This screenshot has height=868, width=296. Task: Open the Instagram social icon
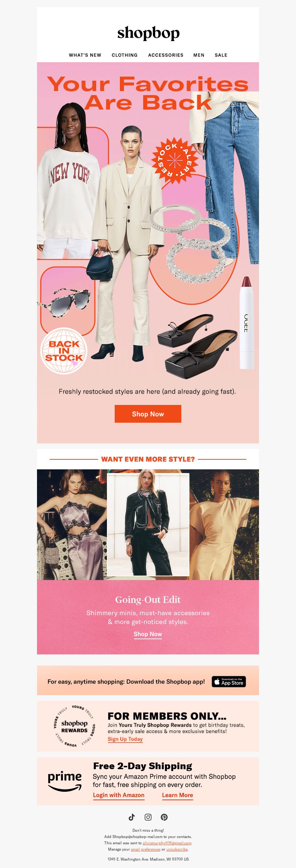coord(148,817)
